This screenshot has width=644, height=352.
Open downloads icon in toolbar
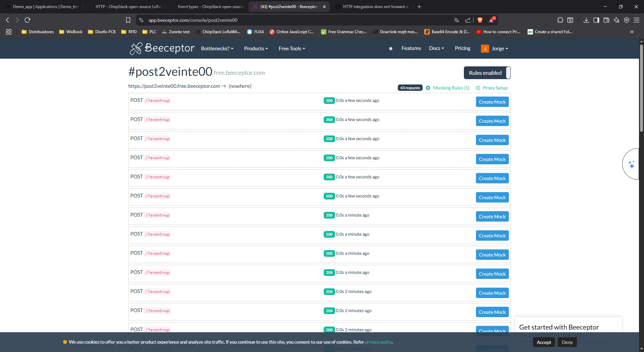pyautogui.click(x=586, y=20)
